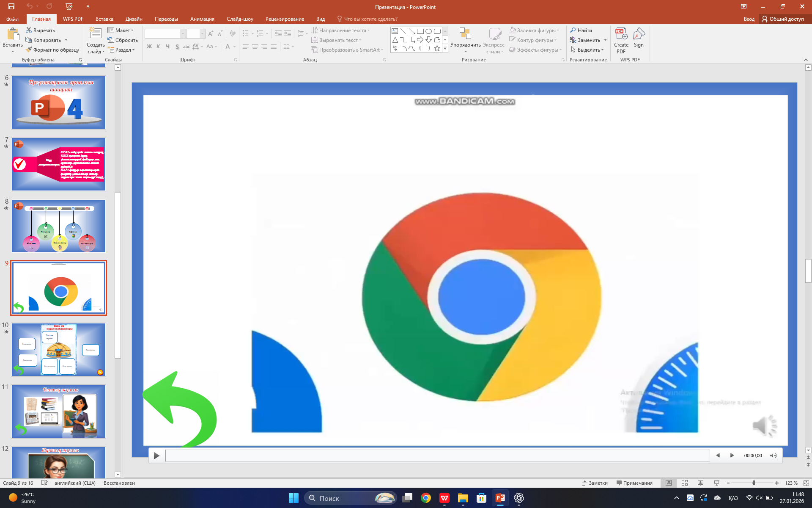Switch to the Анимация tab
The width and height of the screenshot is (812, 508).
coord(202,19)
